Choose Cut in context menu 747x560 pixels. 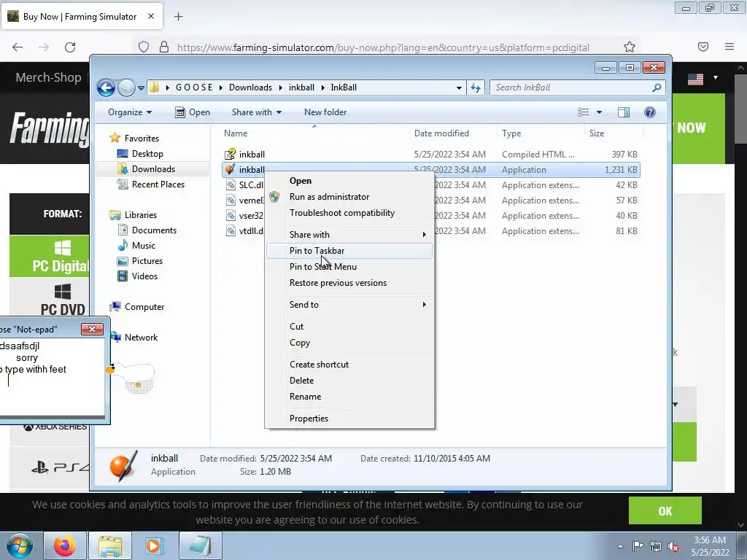tap(349, 327)
